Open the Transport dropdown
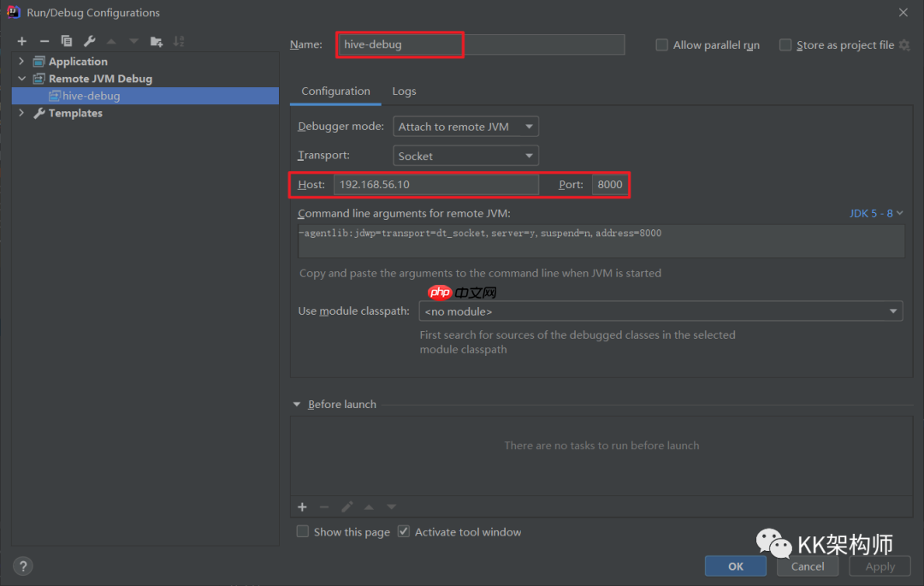Image resolution: width=924 pixels, height=586 pixels. pos(465,156)
